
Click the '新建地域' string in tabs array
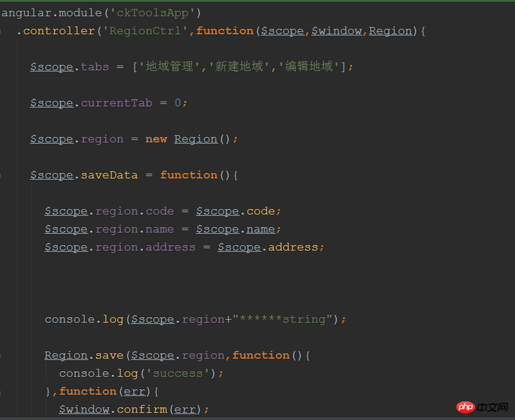tap(239, 67)
